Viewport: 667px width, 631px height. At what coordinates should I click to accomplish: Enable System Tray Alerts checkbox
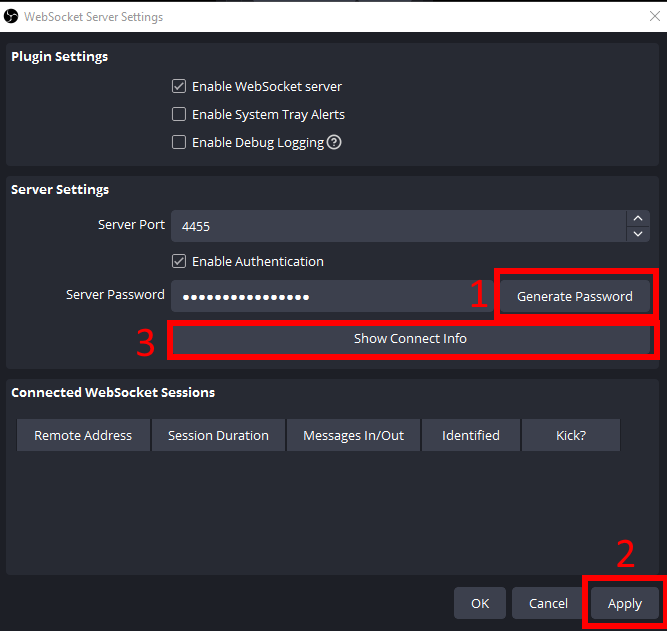point(179,115)
